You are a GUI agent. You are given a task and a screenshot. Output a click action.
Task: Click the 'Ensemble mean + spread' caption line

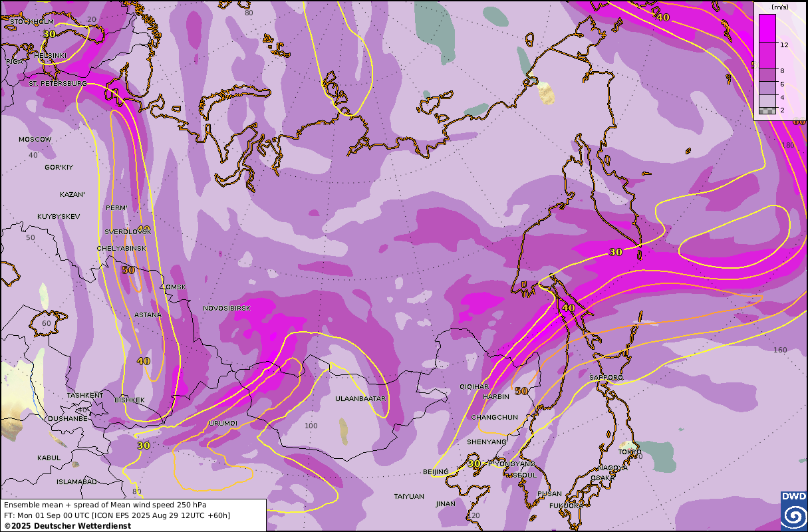pos(105,505)
